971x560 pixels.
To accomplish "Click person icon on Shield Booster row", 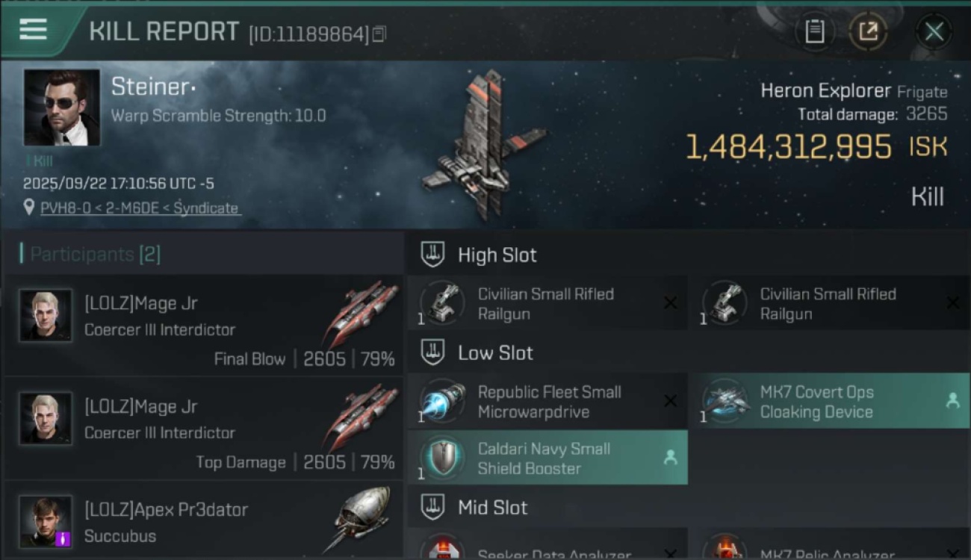I will coord(670,458).
